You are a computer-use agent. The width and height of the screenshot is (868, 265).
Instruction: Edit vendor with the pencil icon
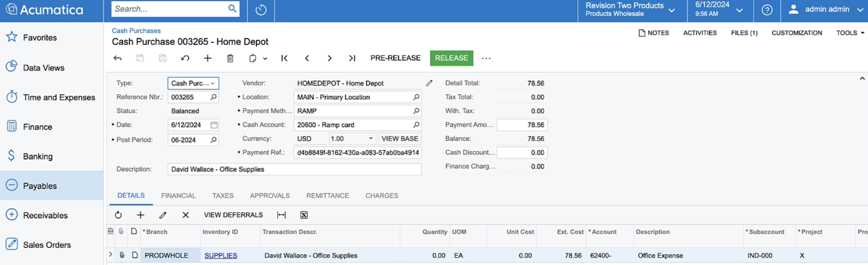(x=429, y=83)
